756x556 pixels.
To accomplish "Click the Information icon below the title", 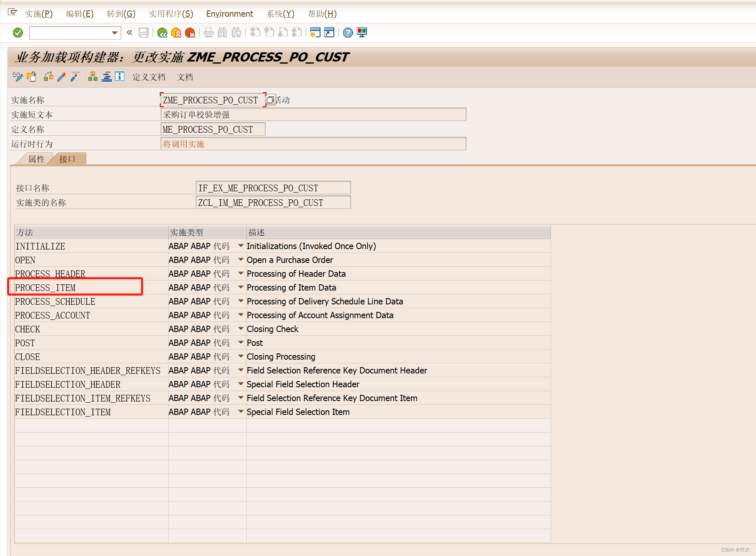I will 120,77.
